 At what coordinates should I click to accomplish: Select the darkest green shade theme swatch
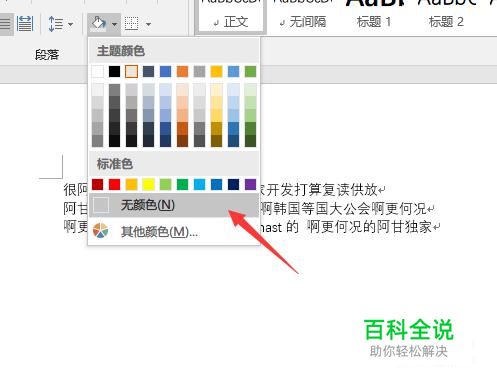tap(250, 141)
